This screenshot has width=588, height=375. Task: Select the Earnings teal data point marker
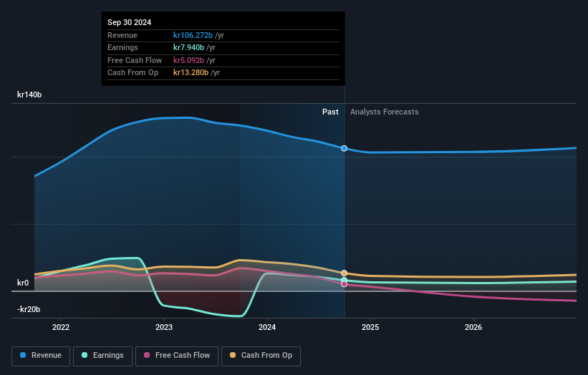click(344, 281)
